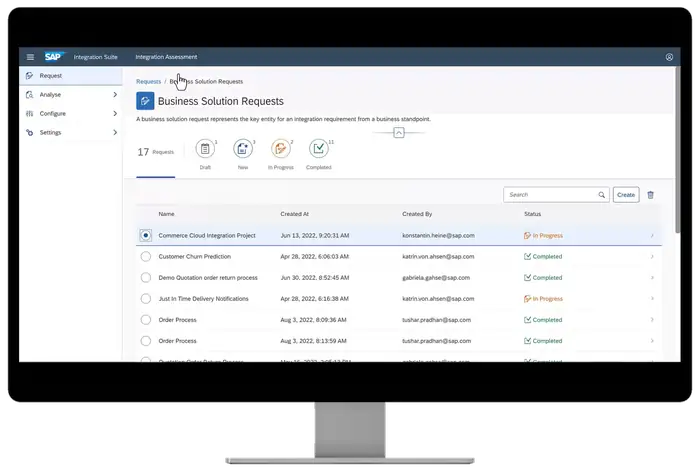Click the vertical page scrollbar
This screenshot has width=700, height=472.
(678, 150)
